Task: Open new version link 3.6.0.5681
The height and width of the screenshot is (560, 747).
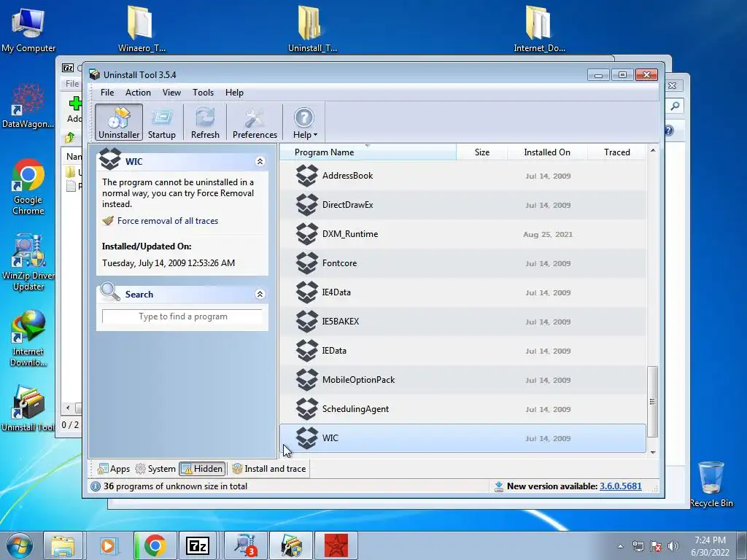Action: coord(620,486)
